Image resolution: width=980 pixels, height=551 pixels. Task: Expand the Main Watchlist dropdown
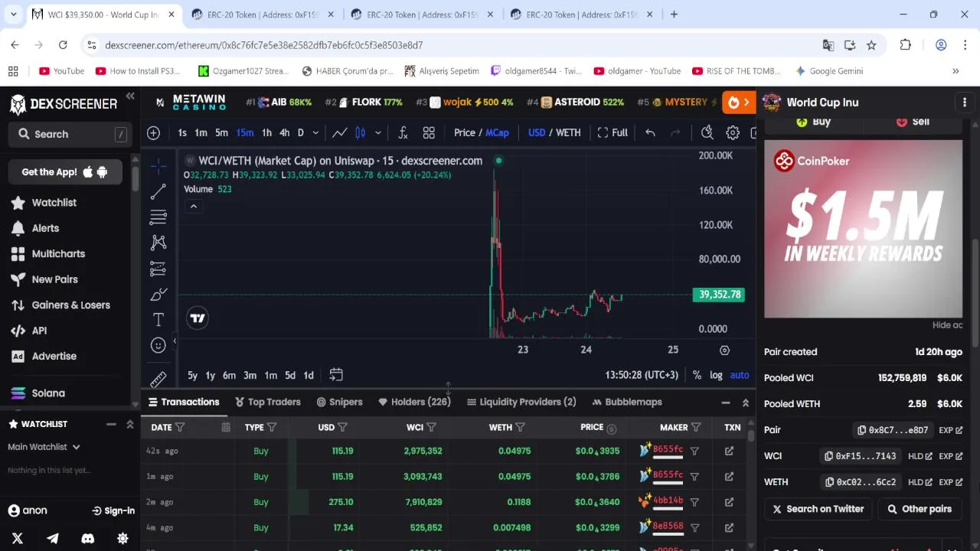click(x=44, y=447)
